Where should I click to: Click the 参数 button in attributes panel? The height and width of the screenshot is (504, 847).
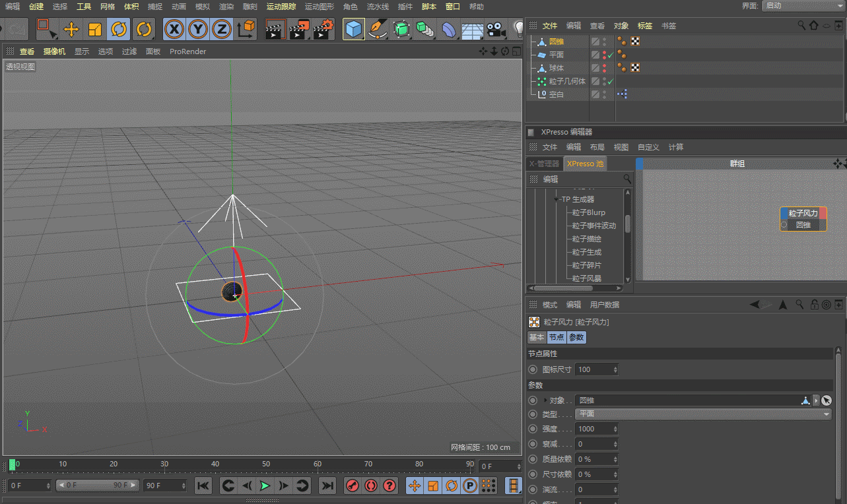[576, 337]
